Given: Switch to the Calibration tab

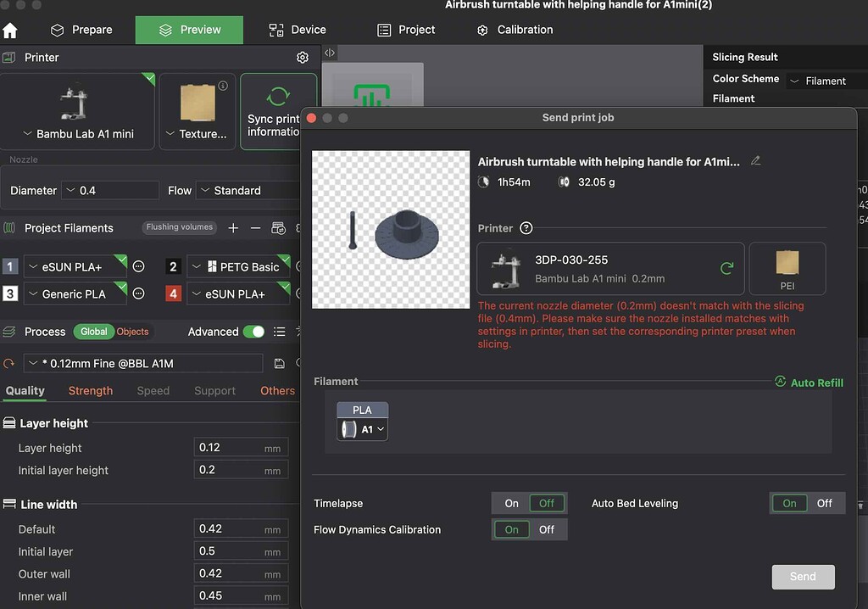Looking at the screenshot, I should 515,30.
